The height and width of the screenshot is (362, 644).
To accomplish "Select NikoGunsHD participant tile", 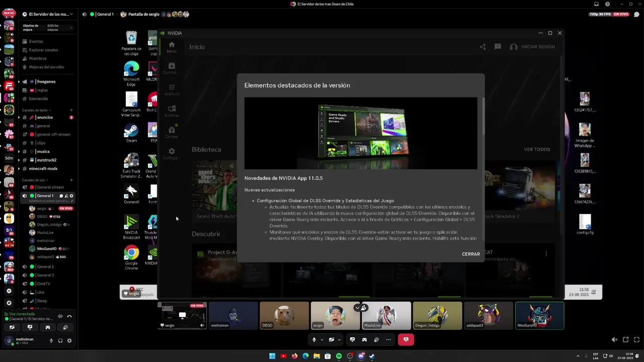I will (x=539, y=316).
